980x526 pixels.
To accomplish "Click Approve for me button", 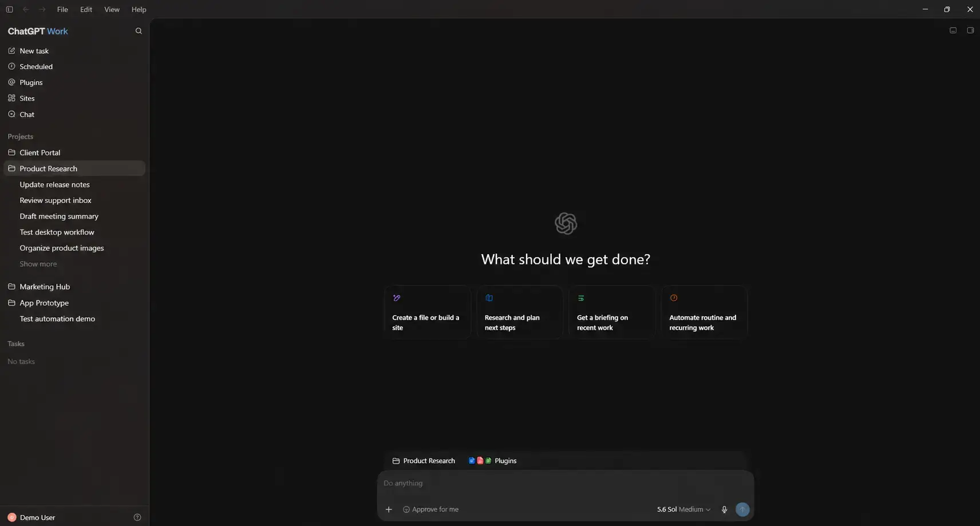I will pyautogui.click(x=430, y=509).
